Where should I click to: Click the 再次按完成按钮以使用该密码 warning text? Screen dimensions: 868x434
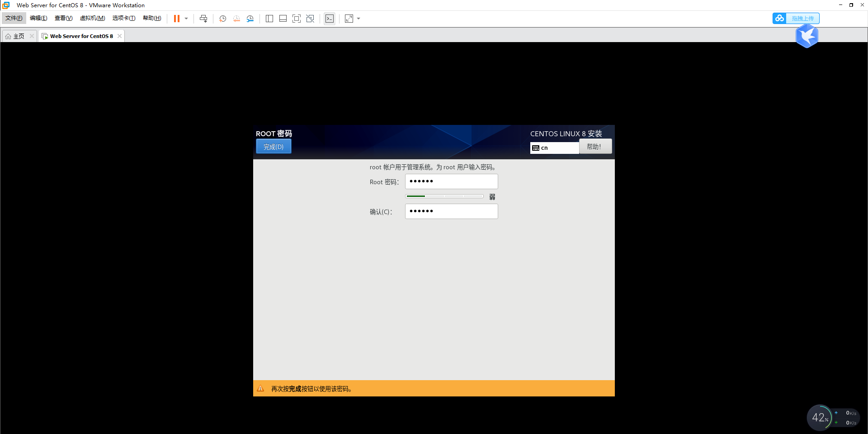(311, 389)
